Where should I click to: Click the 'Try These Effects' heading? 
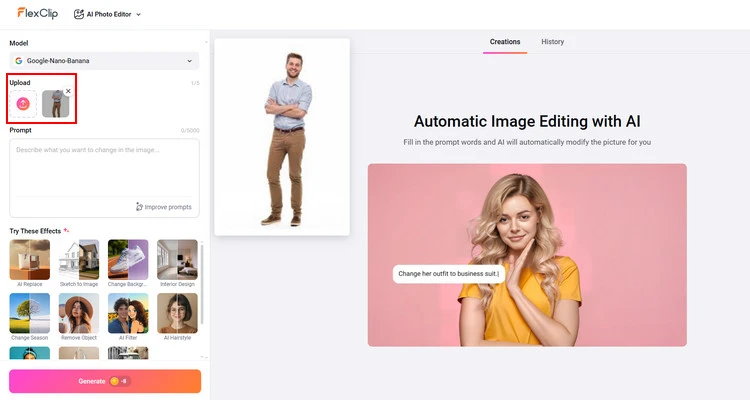[35, 231]
